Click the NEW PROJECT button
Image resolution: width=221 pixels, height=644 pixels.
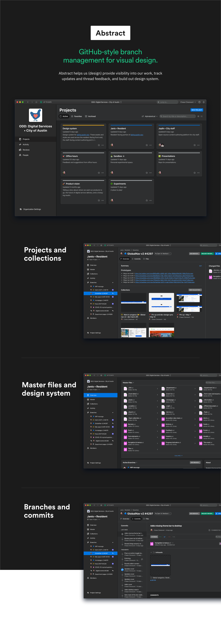click(197, 110)
